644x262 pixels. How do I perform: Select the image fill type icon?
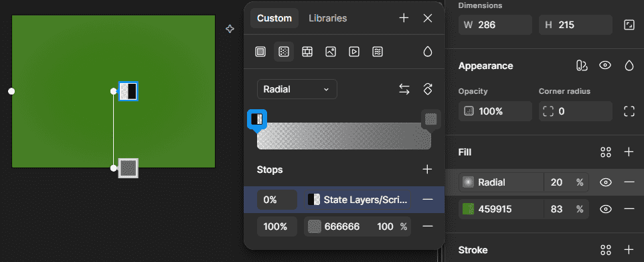coord(331,52)
